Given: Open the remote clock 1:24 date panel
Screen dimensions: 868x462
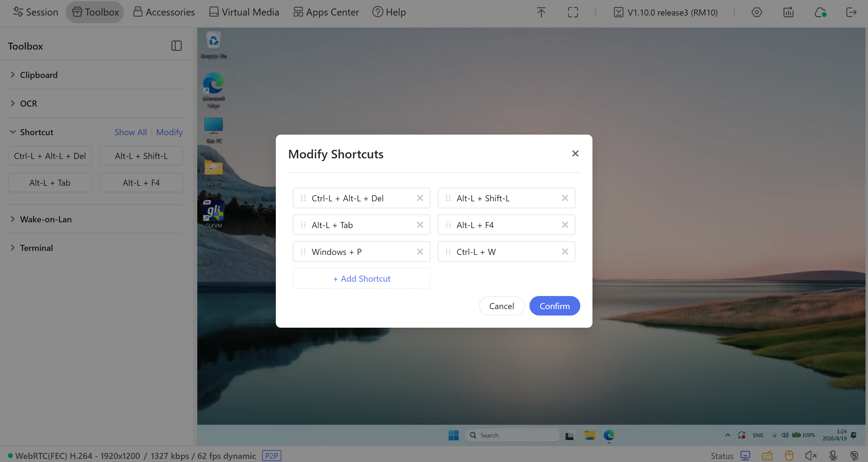Looking at the screenshot, I should [x=835, y=435].
